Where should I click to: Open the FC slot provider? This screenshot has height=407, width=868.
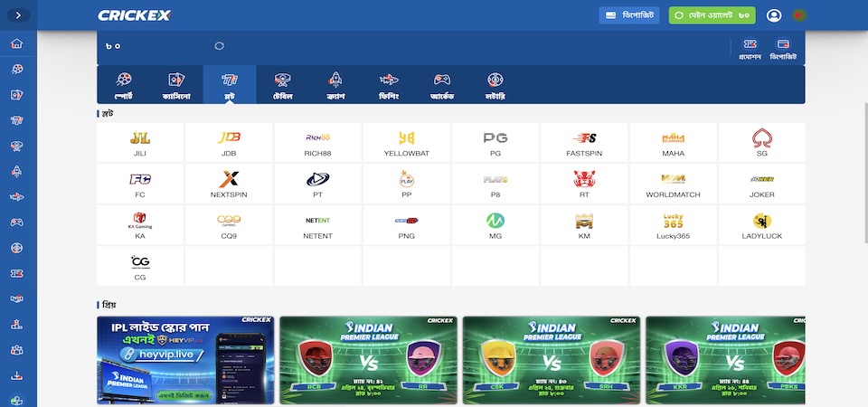click(x=140, y=184)
